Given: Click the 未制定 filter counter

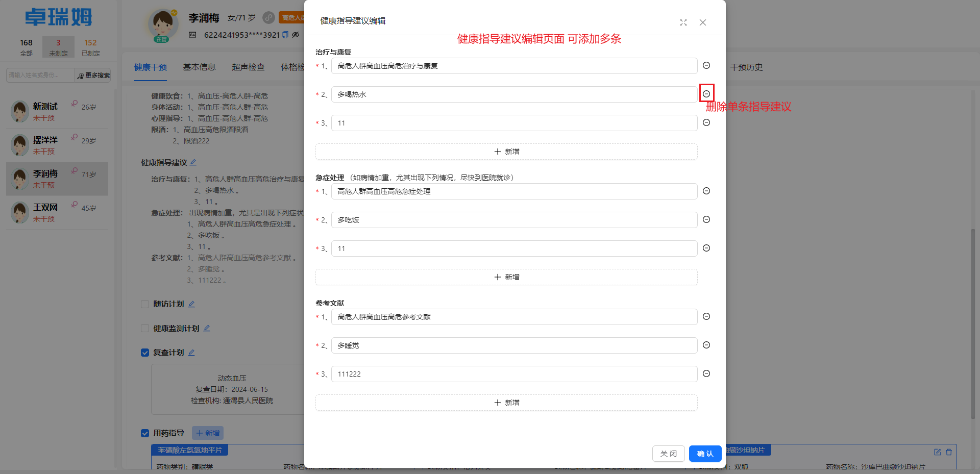Looking at the screenshot, I should 58,47.
